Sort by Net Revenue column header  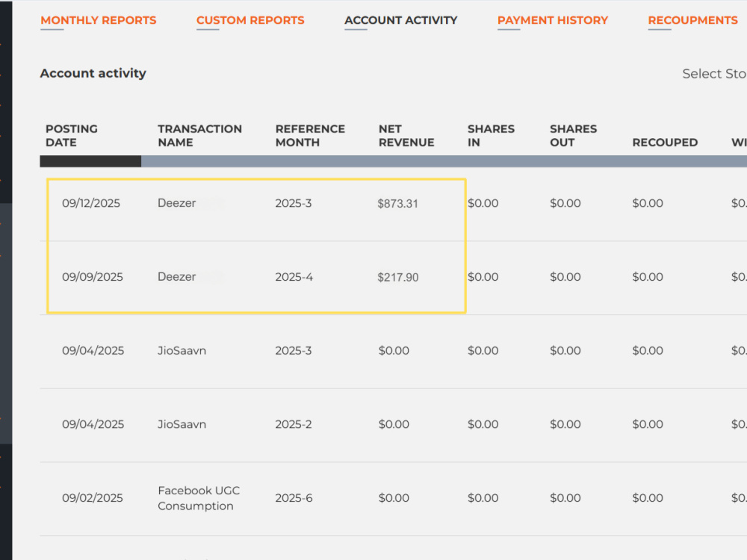point(406,136)
